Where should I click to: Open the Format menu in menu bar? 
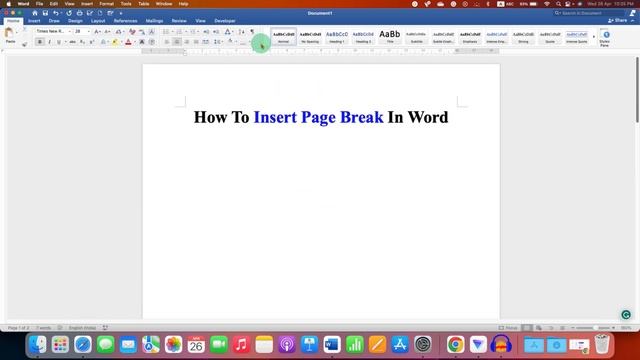click(107, 4)
